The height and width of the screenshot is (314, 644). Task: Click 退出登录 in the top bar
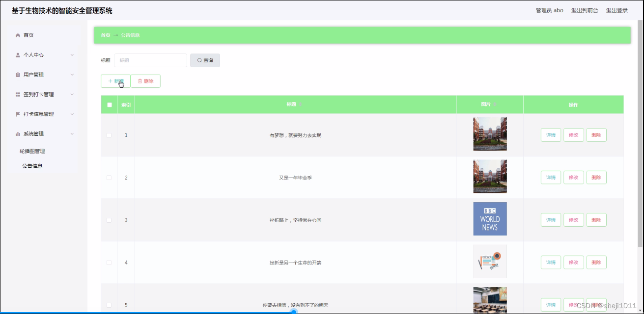(617, 10)
